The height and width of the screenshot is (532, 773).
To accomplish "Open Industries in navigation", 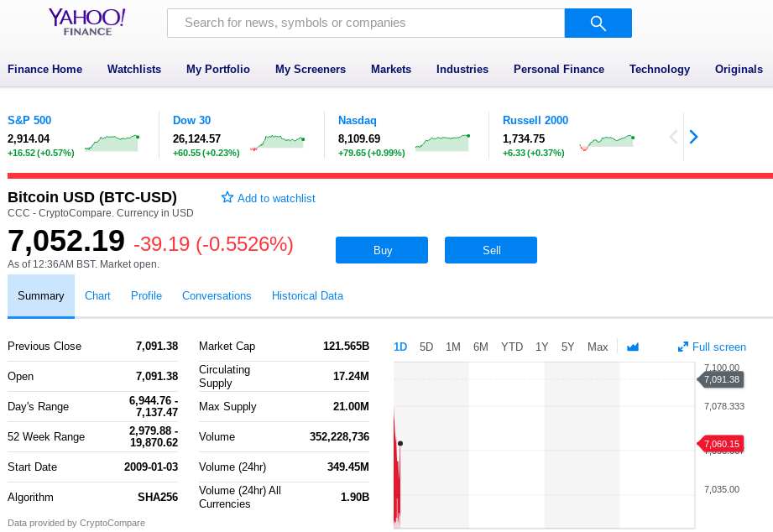I will tap(462, 69).
